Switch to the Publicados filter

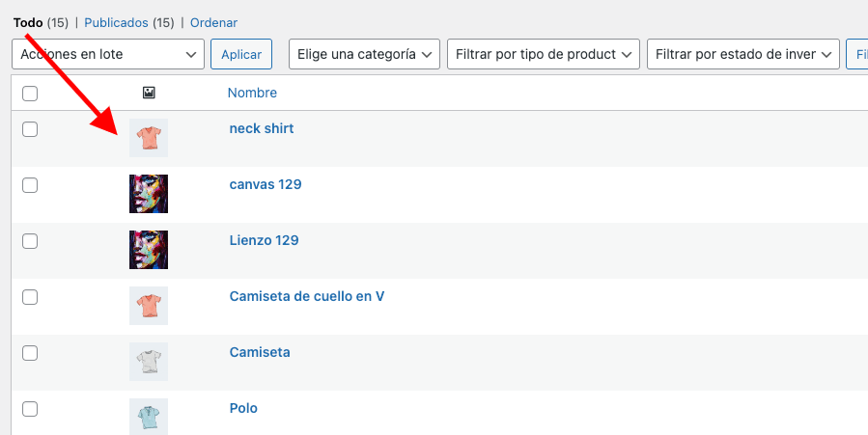116,22
